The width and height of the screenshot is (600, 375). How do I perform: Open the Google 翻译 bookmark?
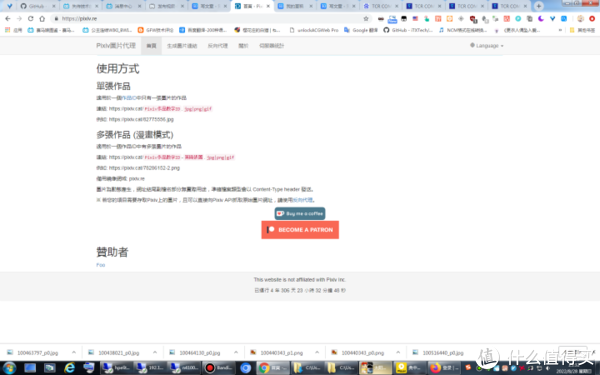(361, 30)
